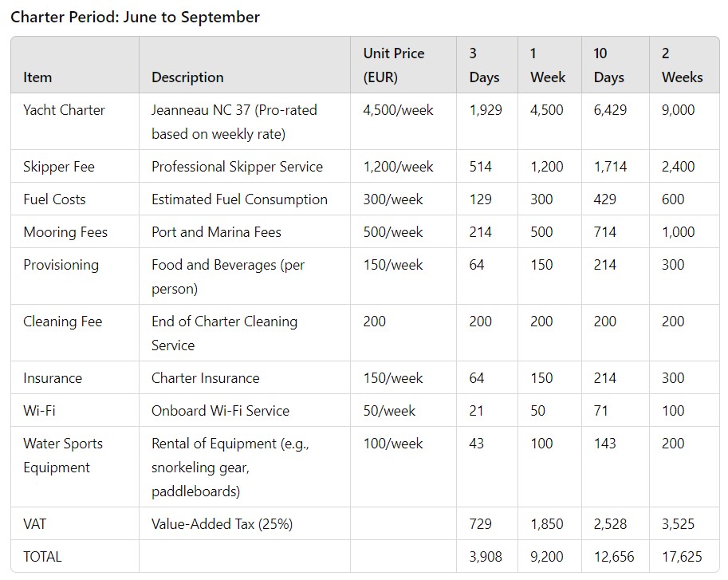Select the "Unit Price (EUR)" column header

pyautogui.click(x=394, y=65)
